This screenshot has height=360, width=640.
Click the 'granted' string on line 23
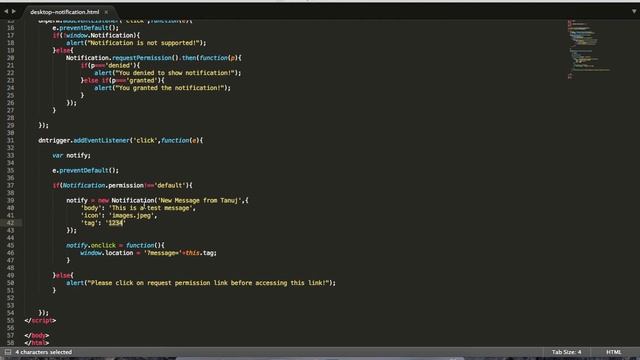[x=142, y=80]
